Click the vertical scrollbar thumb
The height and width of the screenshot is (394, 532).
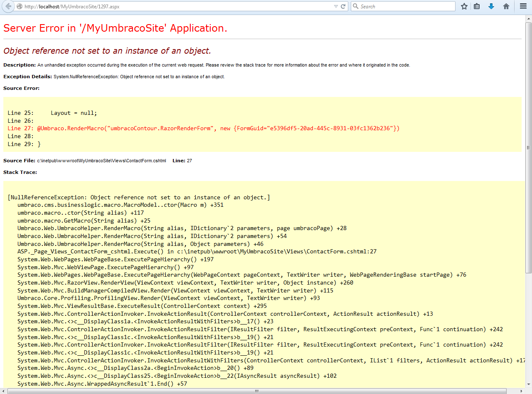tap(529, 148)
